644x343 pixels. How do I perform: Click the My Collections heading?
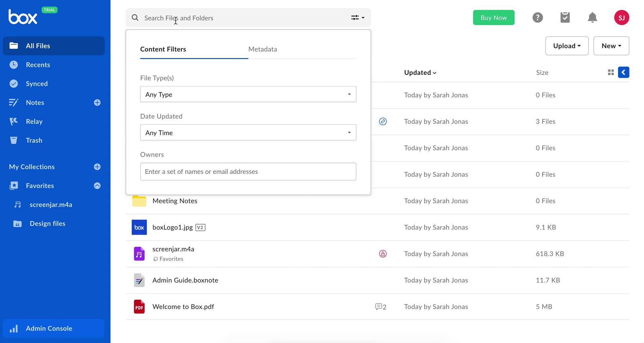pyautogui.click(x=32, y=167)
